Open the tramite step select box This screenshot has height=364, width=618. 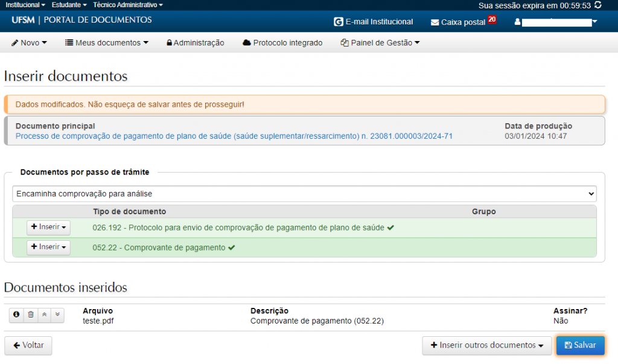click(304, 194)
